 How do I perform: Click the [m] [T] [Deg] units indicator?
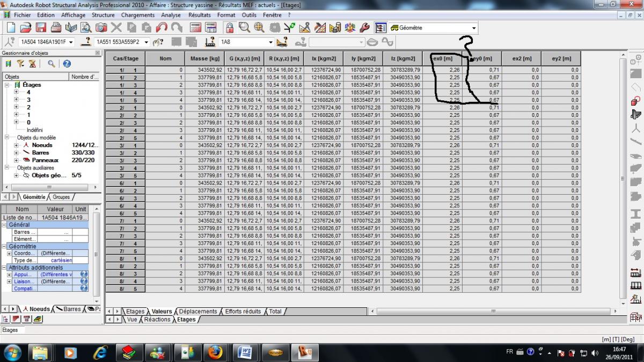tap(618, 339)
